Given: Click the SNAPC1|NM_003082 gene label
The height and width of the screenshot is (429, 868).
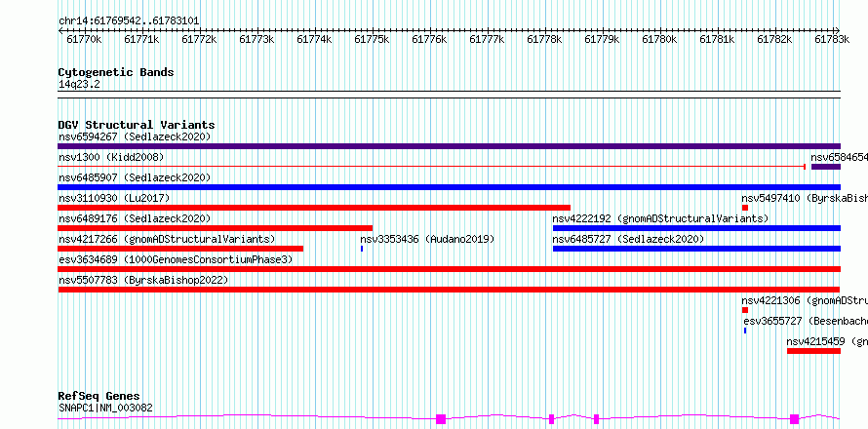Looking at the screenshot, I should 105,409.
